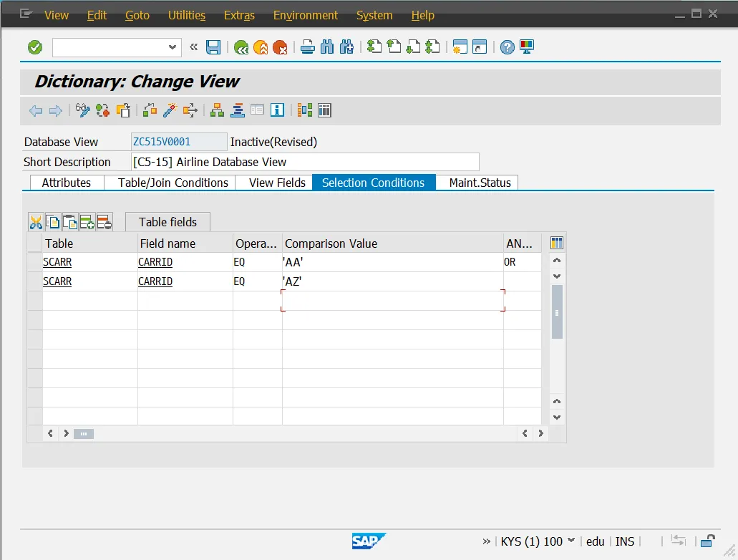Click the Check syntax icon
738x560 pixels.
(x=150, y=110)
